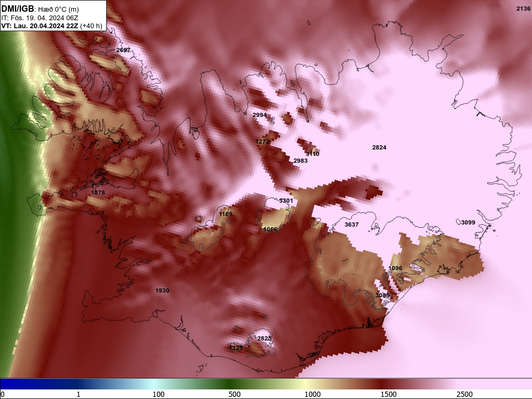Click the 2994 value label
Image resolution: width=532 pixels, height=399 pixels.
(260, 115)
